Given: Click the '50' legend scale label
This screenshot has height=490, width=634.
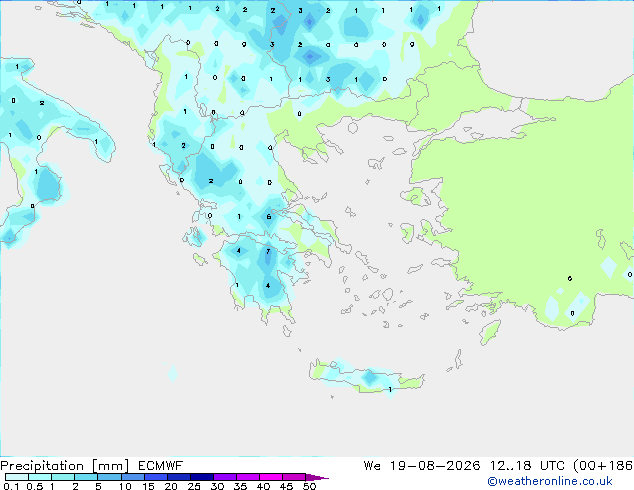Looking at the screenshot, I should pyautogui.click(x=309, y=486).
